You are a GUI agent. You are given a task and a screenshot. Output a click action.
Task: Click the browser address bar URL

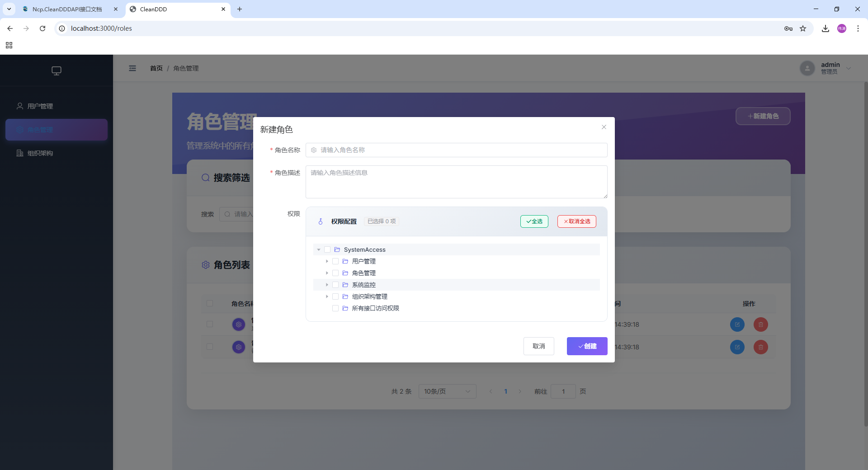[x=101, y=28]
